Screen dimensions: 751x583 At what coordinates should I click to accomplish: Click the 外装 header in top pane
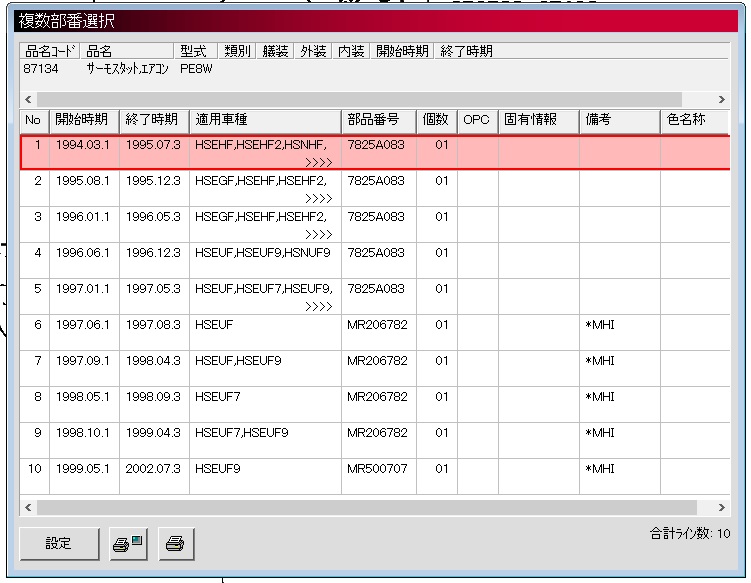click(x=313, y=51)
